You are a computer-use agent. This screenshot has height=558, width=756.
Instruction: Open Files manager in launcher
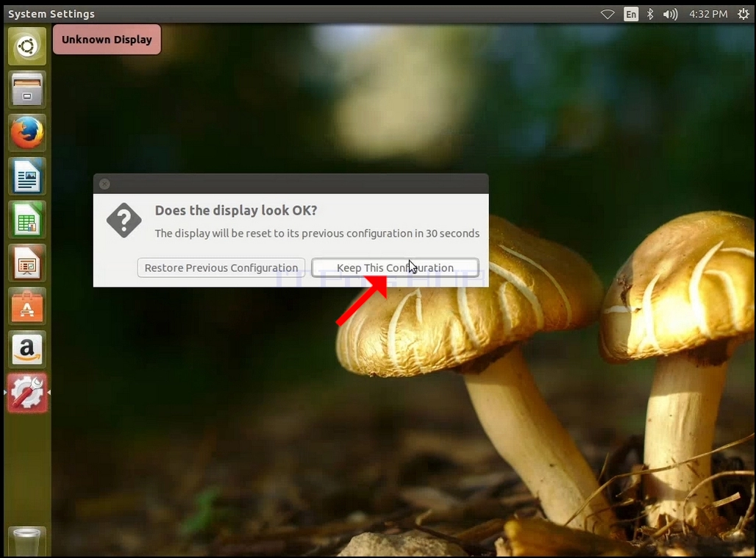click(x=27, y=90)
